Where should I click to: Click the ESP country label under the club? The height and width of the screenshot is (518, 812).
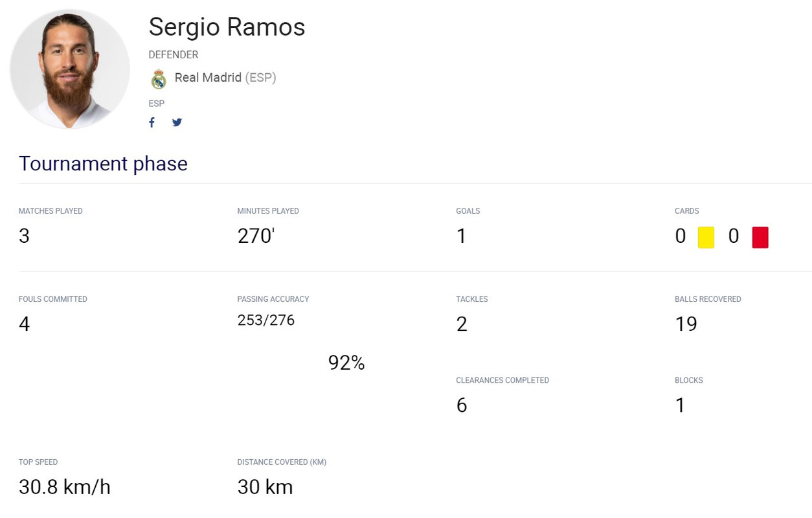157,104
